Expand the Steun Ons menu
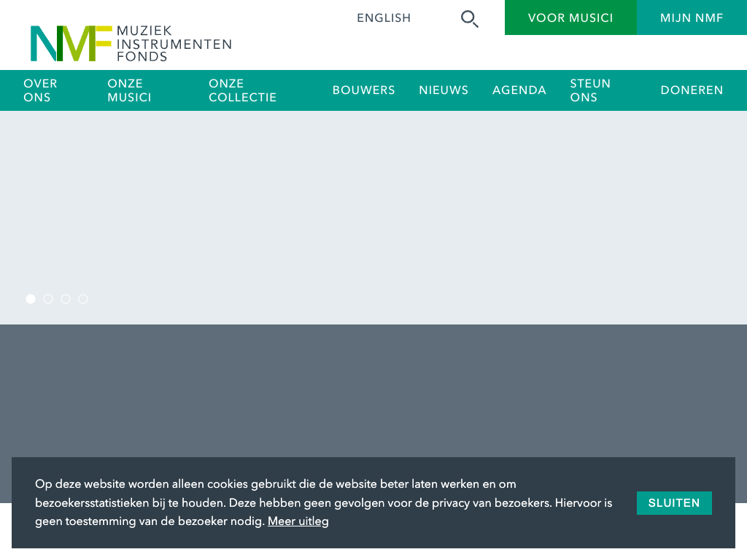 click(590, 90)
